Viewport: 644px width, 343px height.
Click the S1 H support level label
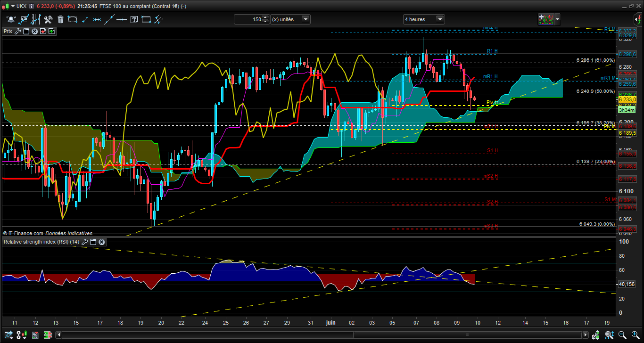pyautogui.click(x=492, y=150)
